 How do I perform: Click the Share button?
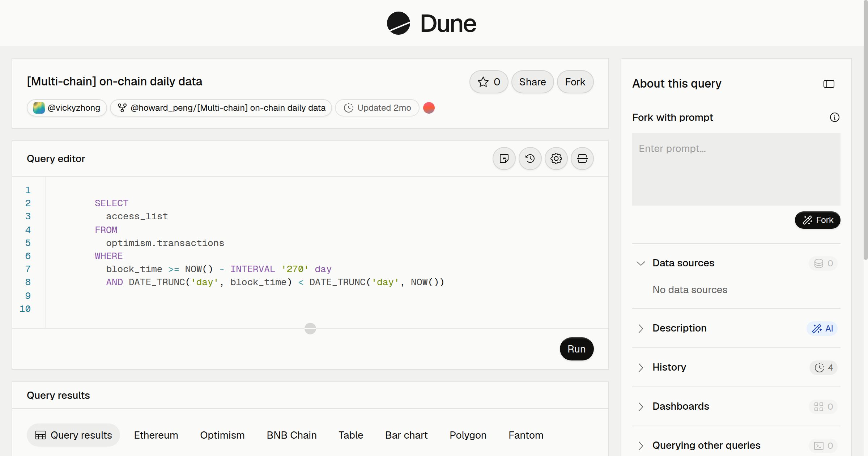(532, 82)
